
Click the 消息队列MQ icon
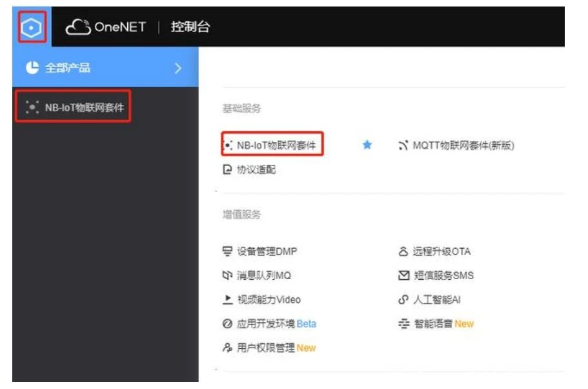227,276
